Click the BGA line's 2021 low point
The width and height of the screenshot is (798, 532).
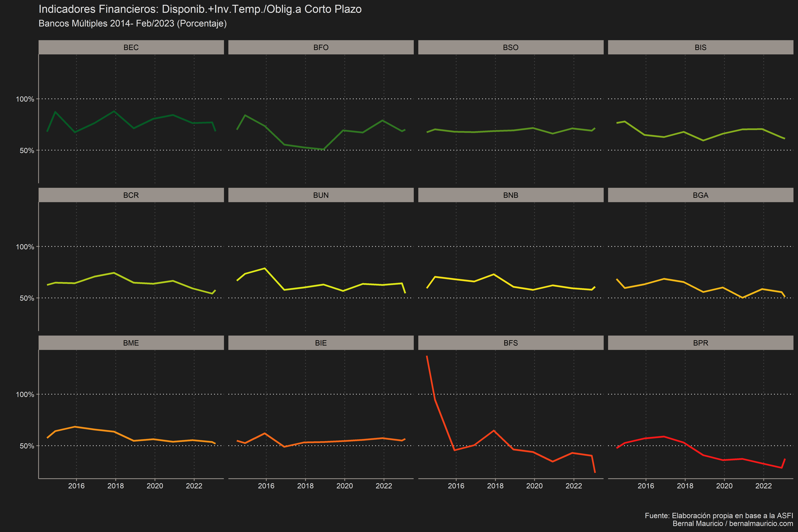(743, 298)
